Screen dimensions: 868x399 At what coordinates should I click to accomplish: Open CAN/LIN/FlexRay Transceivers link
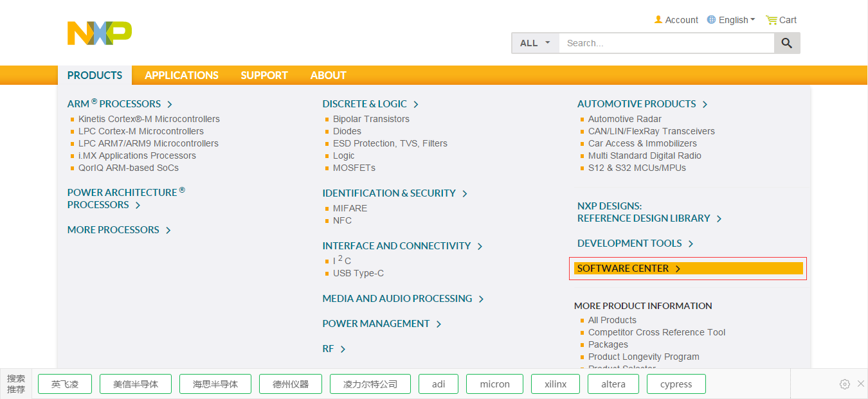pos(651,131)
